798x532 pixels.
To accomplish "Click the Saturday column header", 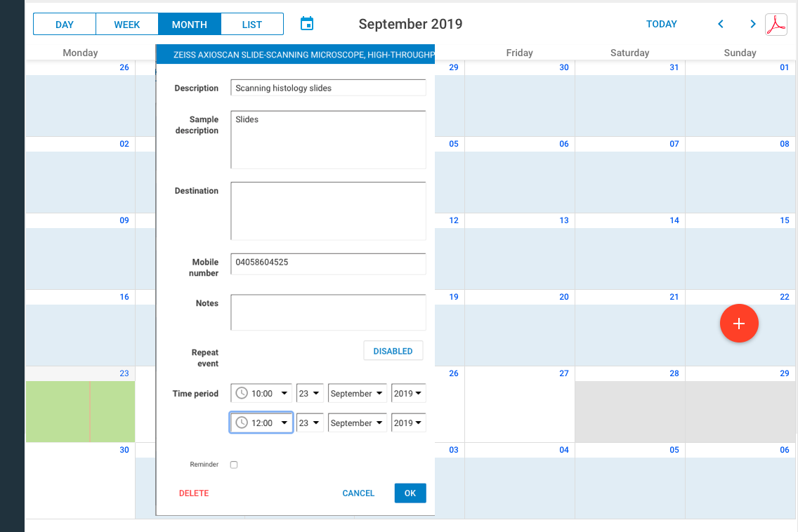I will [x=630, y=53].
